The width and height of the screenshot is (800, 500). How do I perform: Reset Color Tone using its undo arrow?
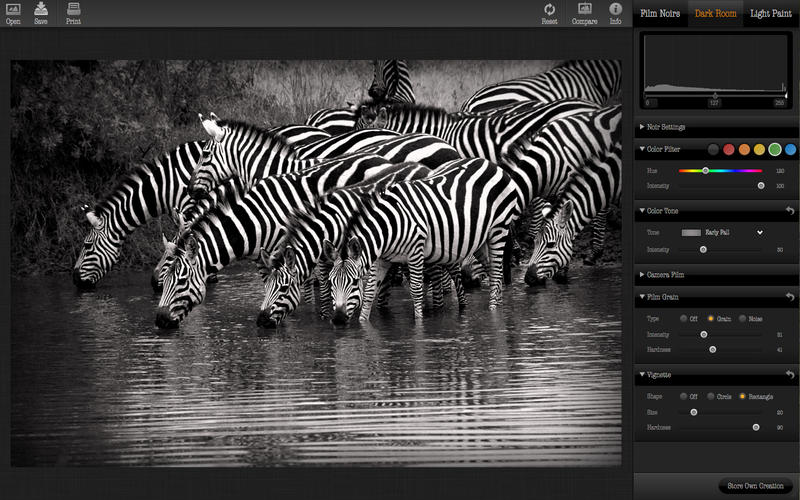point(790,211)
